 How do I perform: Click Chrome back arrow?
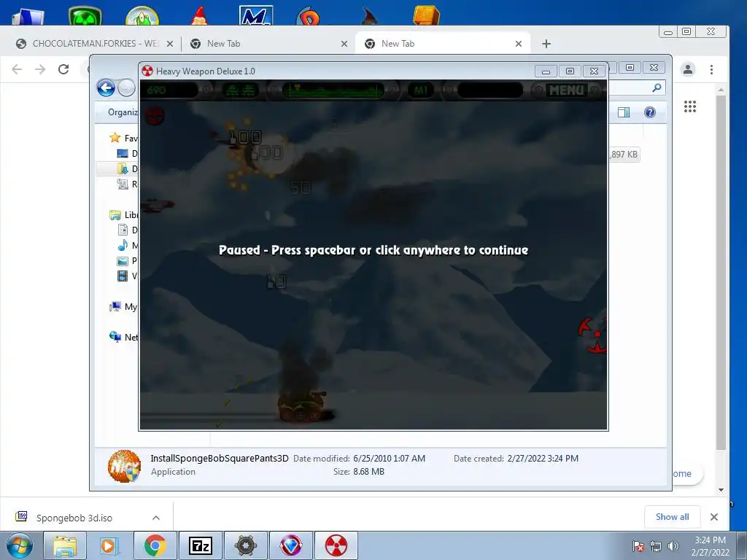[18, 69]
